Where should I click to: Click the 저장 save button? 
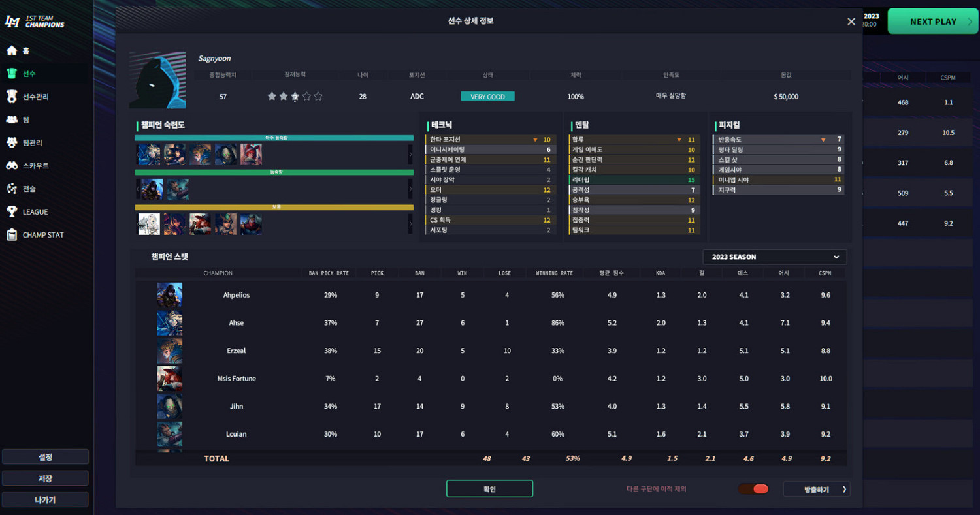[45, 478]
